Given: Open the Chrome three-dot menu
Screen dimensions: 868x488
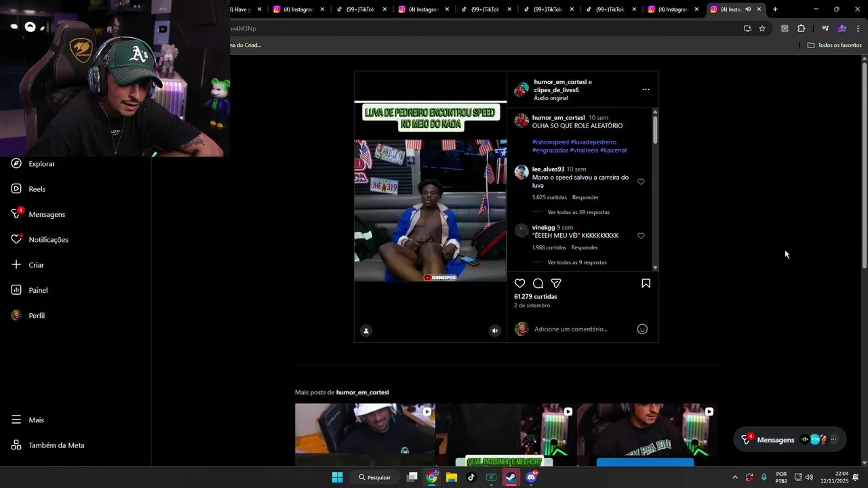Looking at the screenshot, I should point(858,28).
